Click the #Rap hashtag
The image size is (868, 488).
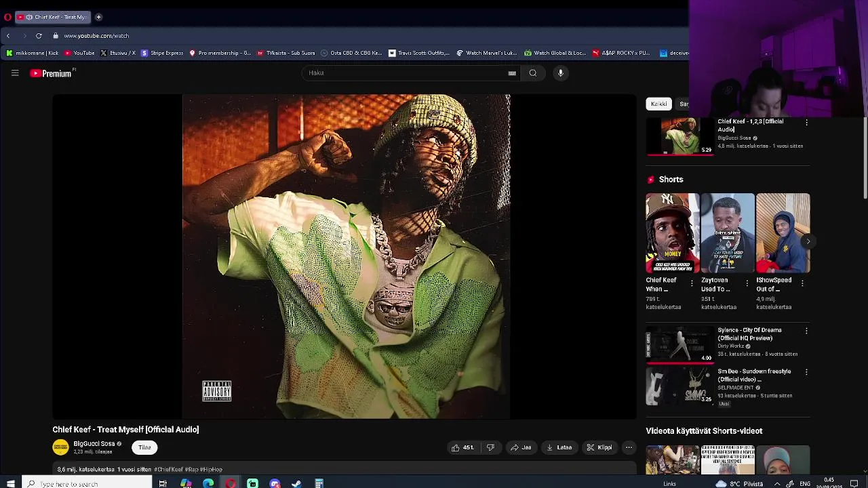(191, 469)
